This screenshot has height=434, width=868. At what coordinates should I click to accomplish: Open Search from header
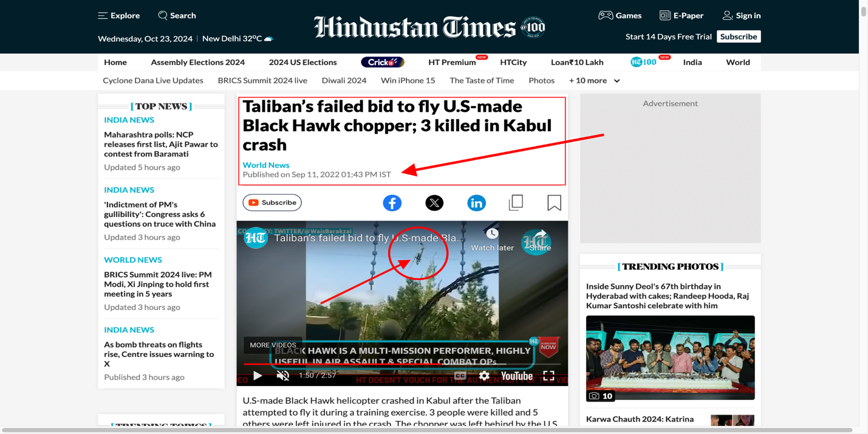point(177,15)
